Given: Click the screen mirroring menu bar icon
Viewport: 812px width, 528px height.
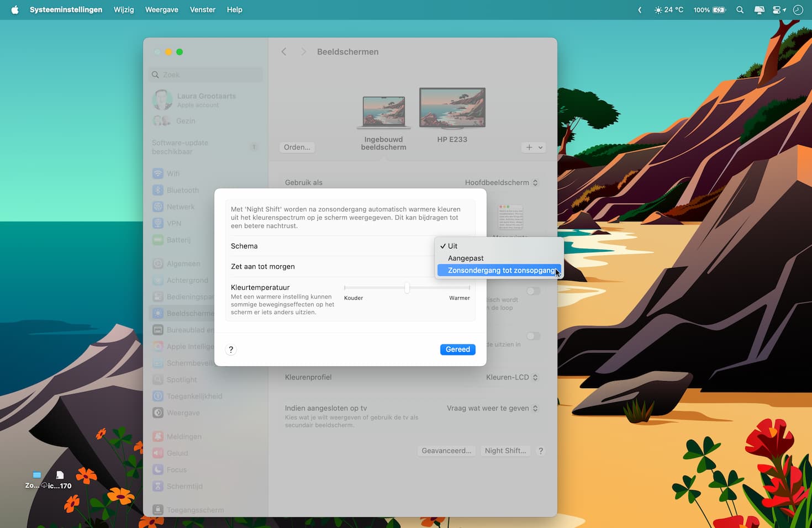Looking at the screenshot, I should (x=759, y=10).
